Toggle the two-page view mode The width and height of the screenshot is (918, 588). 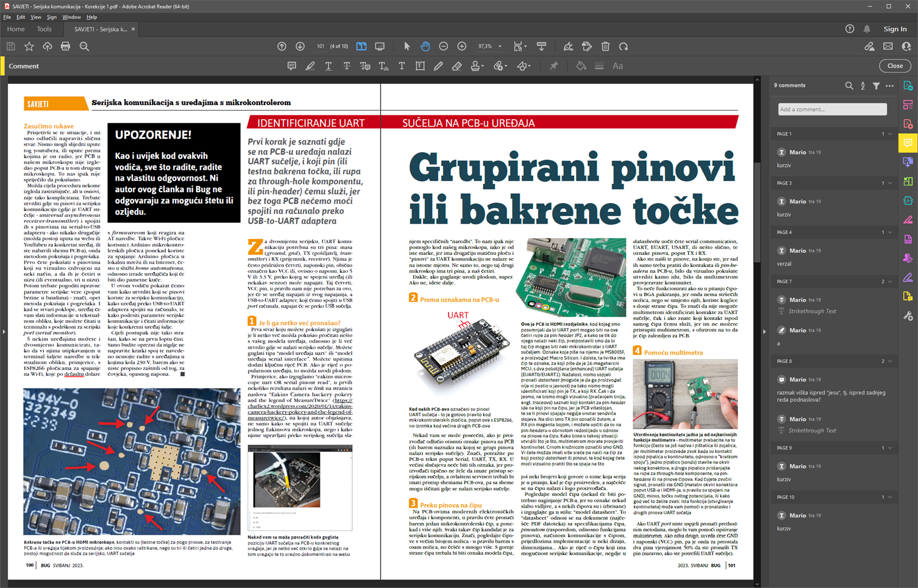pos(361,46)
